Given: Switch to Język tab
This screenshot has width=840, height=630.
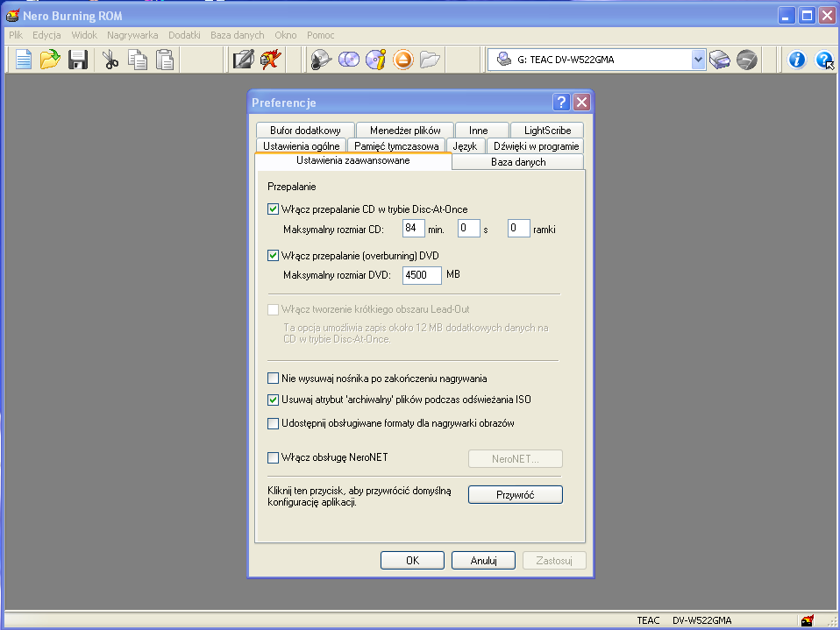Looking at the screenshot, I should tap(465, 146).
